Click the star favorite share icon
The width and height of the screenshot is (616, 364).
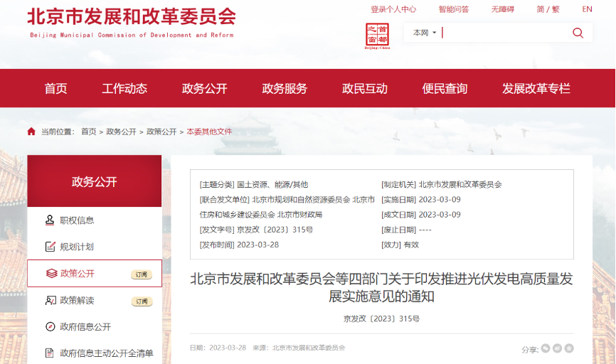(569, 348)
